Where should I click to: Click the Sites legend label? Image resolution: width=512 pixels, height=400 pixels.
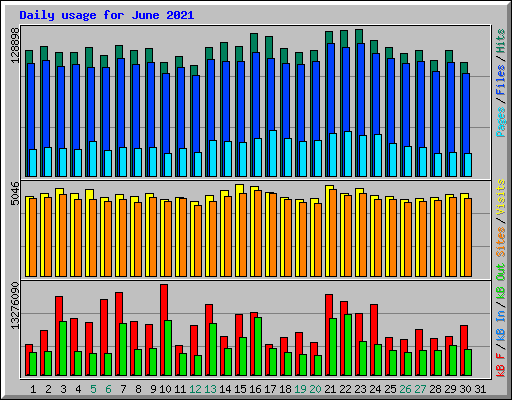coord(501,242)
